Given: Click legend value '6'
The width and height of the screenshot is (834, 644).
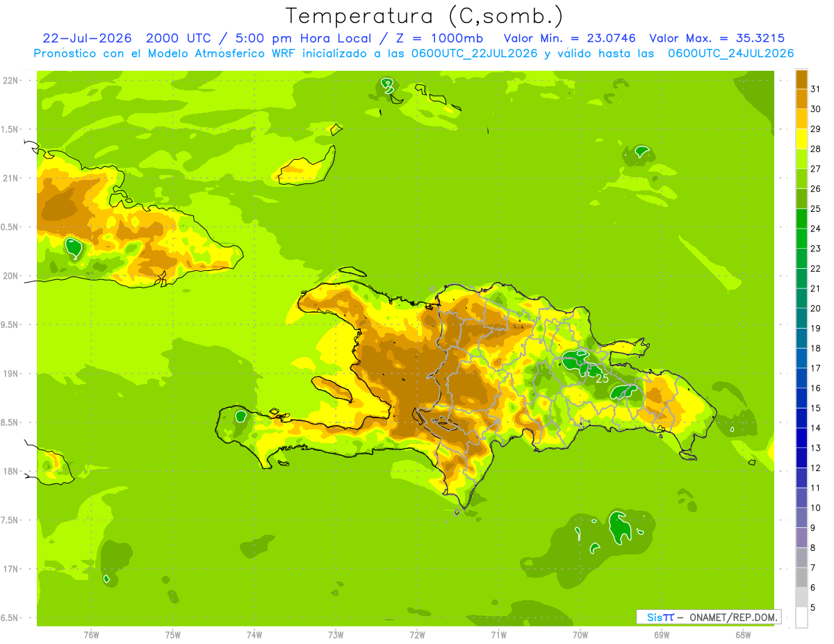Looking at the screenshot, I should tap(813, 588).
